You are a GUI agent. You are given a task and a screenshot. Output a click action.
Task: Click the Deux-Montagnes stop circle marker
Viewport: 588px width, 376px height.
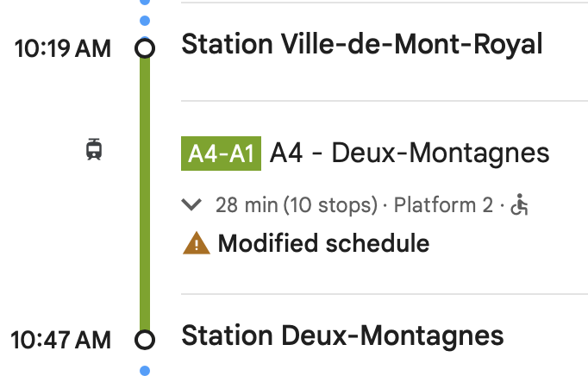click(x=145, y=339)
